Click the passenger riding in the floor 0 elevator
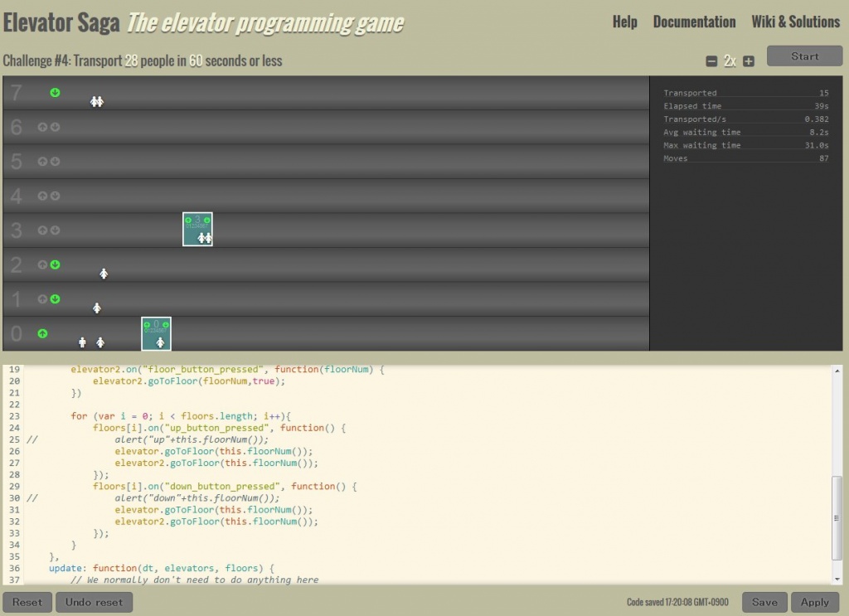Viewport: 849px width, 616px height. [160, 342]
